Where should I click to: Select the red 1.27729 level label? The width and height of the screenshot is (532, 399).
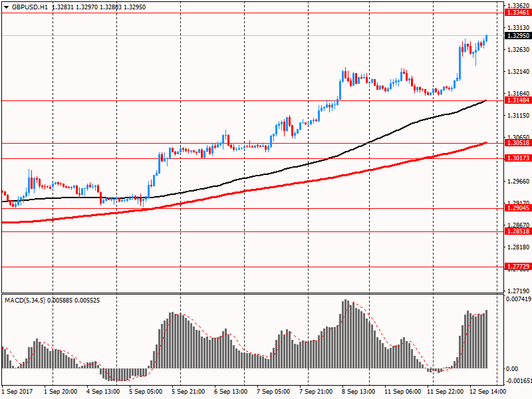[518, 267]
